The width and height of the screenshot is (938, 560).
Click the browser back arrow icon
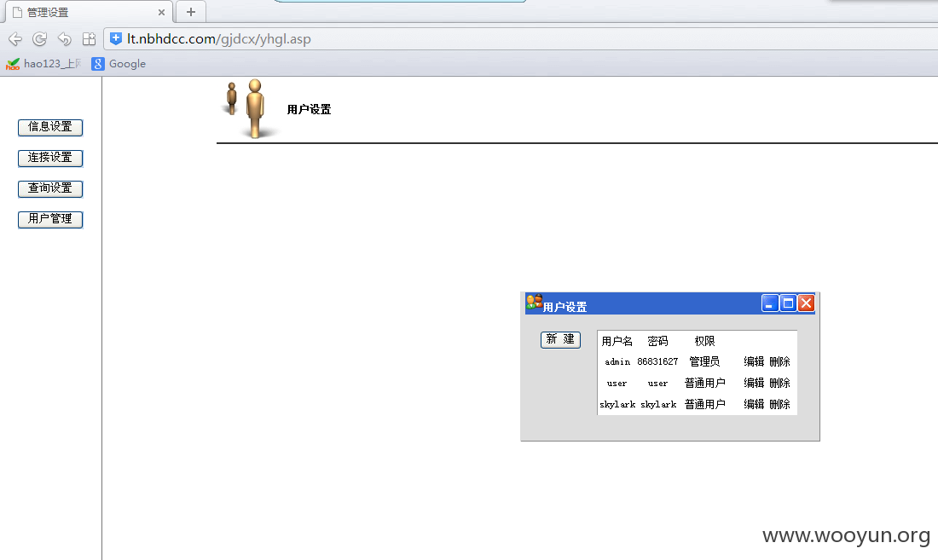coord(15,39)
